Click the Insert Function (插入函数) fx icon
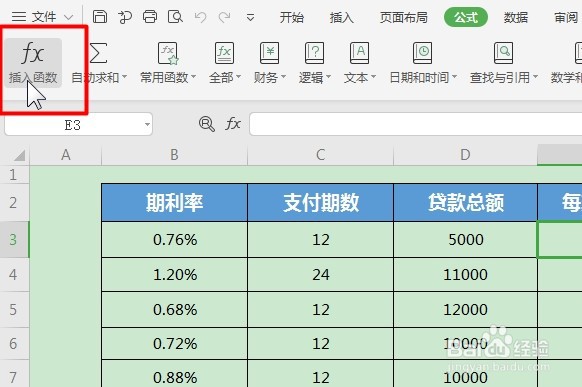 (x=33, y=53)
